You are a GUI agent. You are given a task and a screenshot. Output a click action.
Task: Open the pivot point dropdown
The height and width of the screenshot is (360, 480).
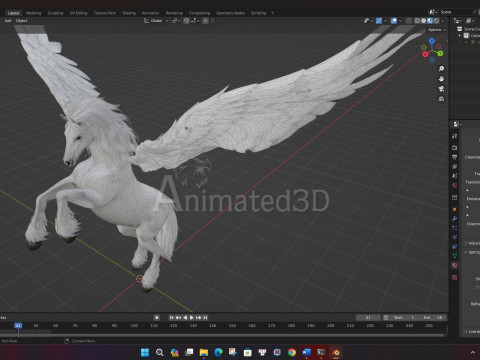coord(176,21)
